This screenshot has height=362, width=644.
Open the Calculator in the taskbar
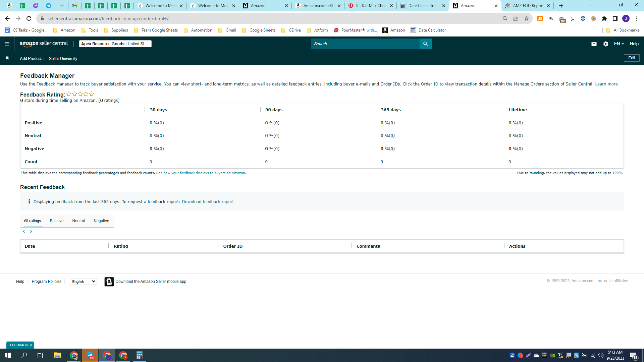point(140,355)
